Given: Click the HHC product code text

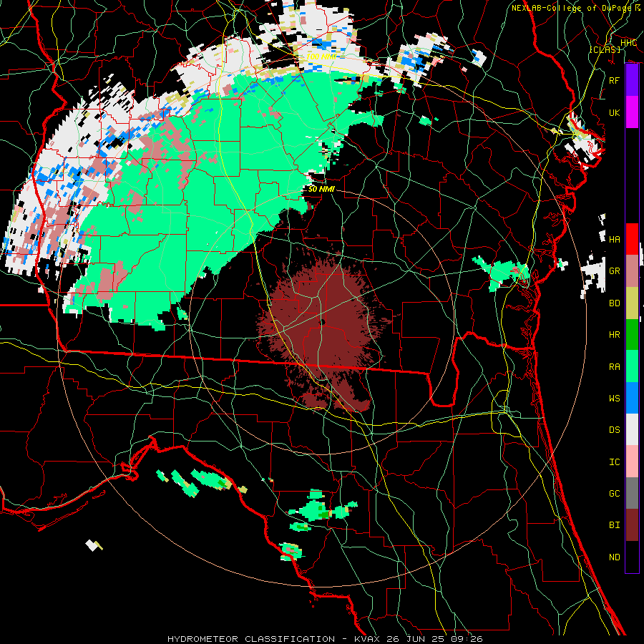Looking at the screenshot, I should [628, 42].
